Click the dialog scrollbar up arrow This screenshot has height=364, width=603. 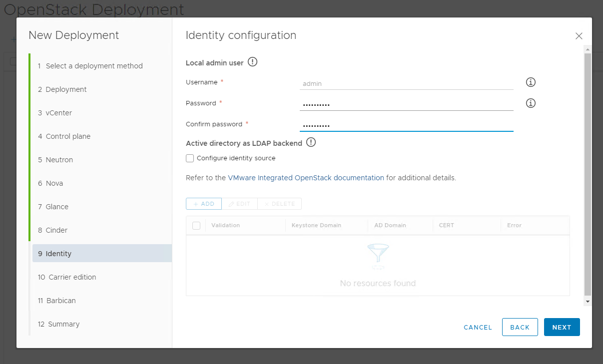(588, 49)
